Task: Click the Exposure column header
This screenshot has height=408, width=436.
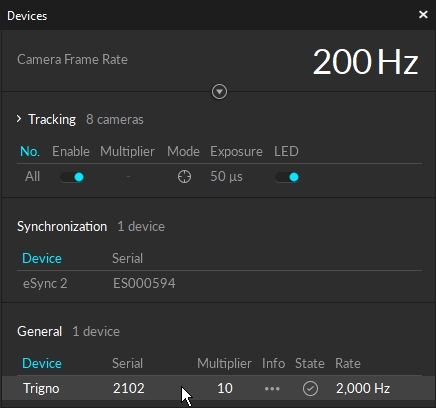Action: [236, 152]
